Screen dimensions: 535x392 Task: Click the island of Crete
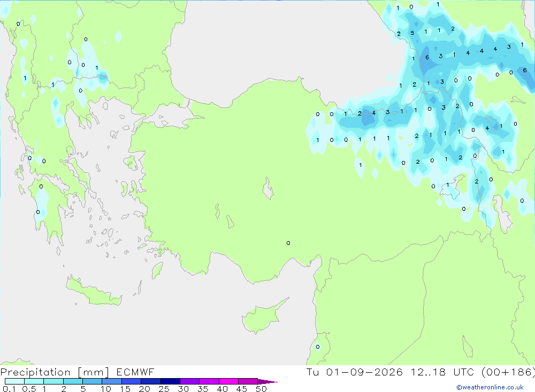(x=94, y=291)
